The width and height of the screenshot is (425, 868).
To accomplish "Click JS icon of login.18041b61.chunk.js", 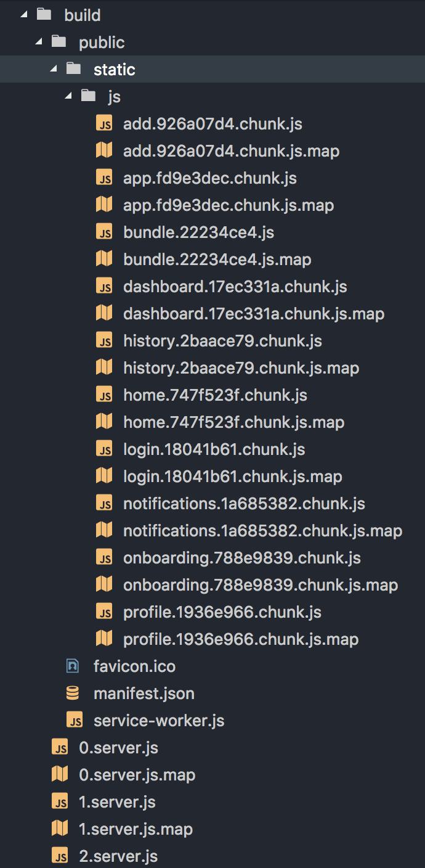I will click(x=104, y=449).
